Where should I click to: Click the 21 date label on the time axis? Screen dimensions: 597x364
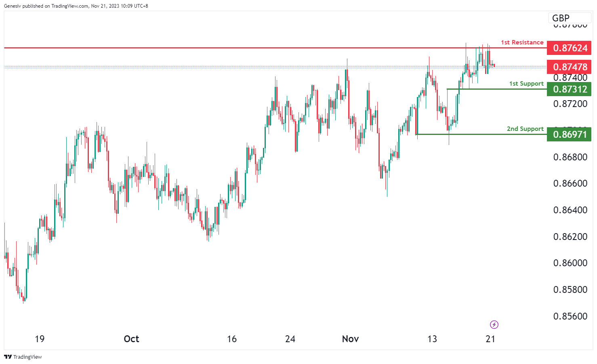pyautogui.click(x=490, y=339)
